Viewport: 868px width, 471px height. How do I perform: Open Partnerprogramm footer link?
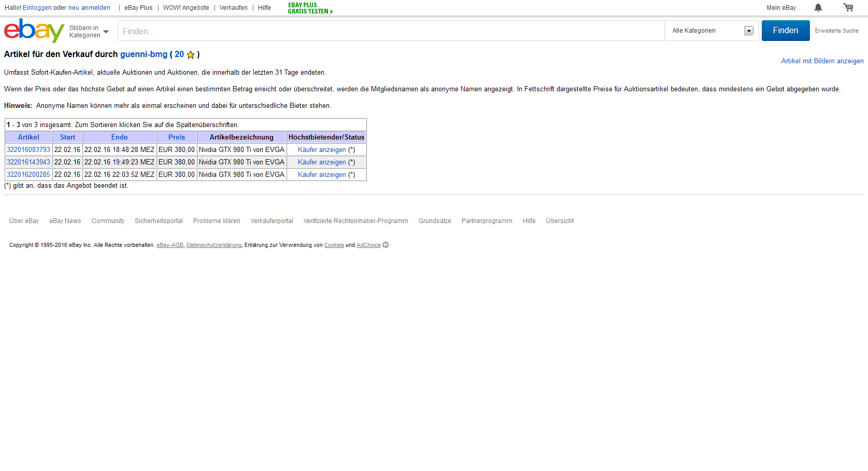[487, 221]
